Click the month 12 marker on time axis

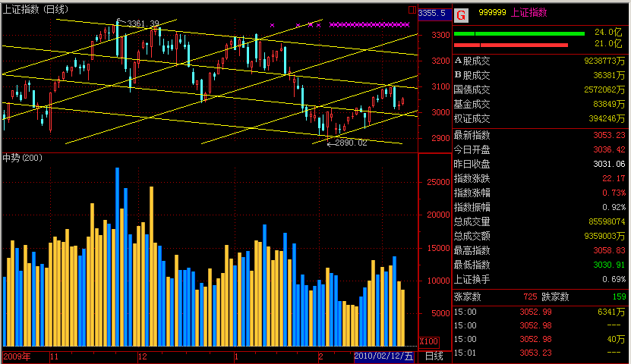143,356
